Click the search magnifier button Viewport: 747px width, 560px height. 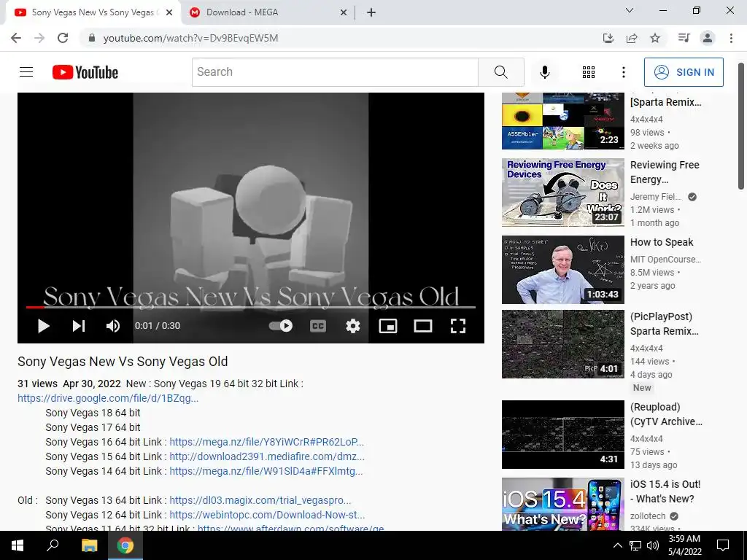(x=500, y=72)
